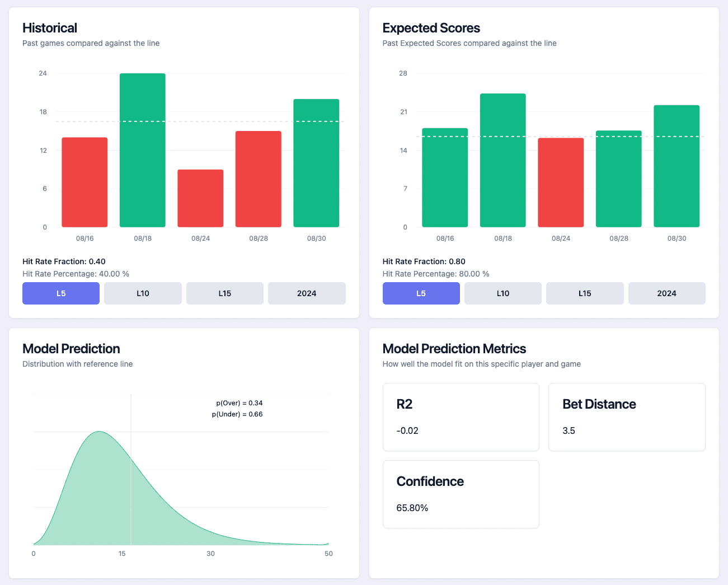Click the 08/28 red bar in Historical chart
728x585 pixels.
259,179
